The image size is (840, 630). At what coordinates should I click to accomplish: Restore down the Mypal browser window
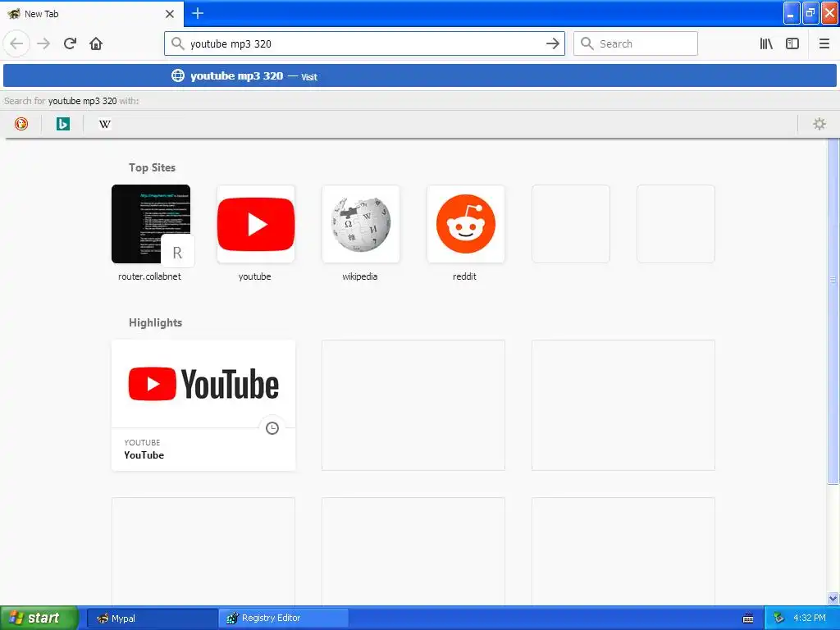point(810,13)
